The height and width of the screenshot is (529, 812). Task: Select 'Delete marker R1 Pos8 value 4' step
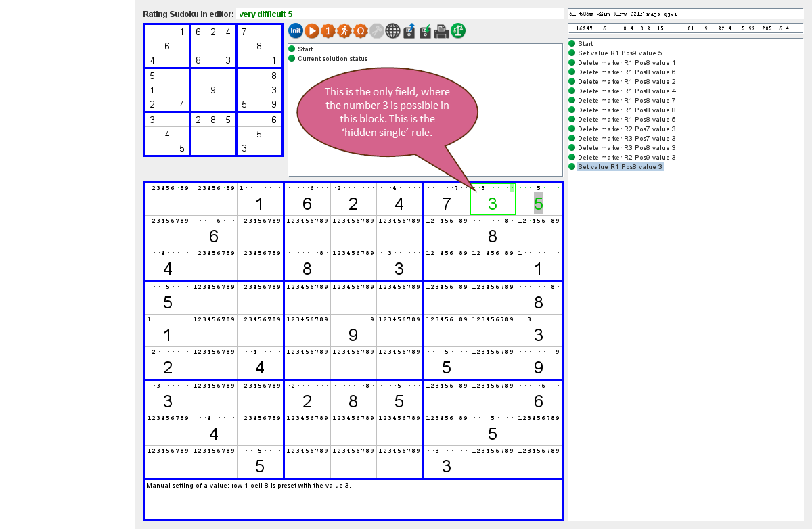(622, 91)
